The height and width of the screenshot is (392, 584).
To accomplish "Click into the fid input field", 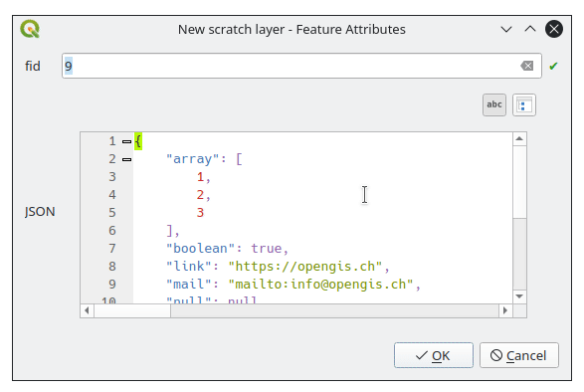I will (x=291, y=66).
